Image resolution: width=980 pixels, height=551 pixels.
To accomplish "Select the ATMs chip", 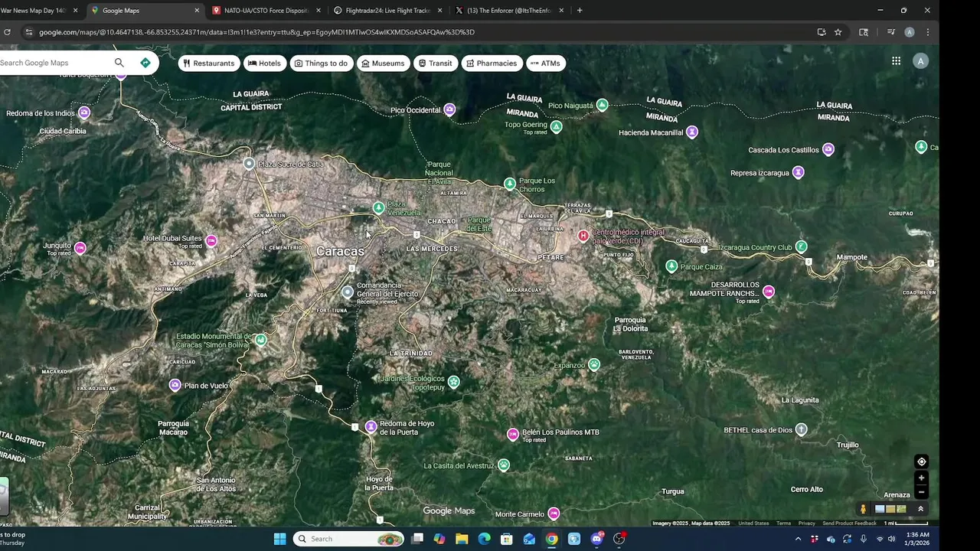I will coord(545,63).
